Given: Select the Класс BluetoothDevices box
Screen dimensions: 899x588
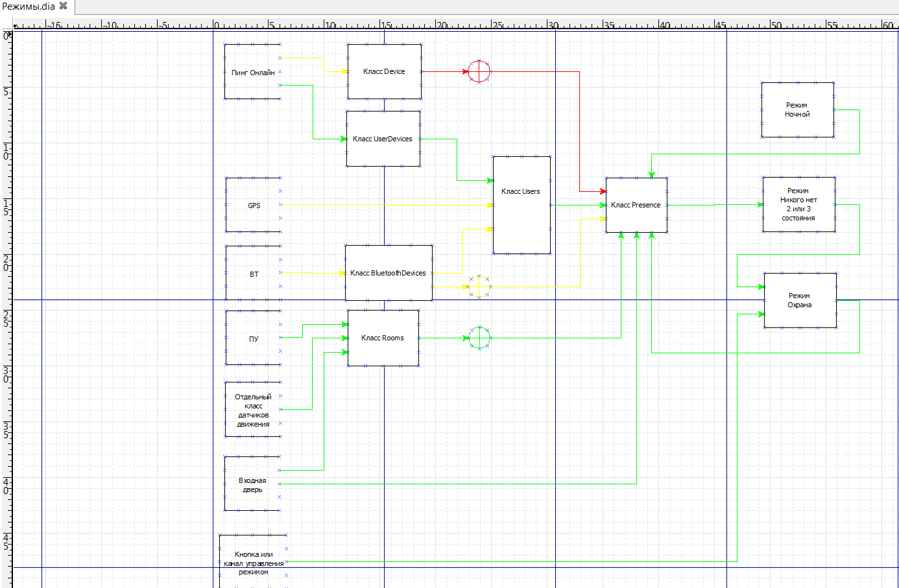Looking at the screenshot, I should pyautogui.click(x=388, y=273).
